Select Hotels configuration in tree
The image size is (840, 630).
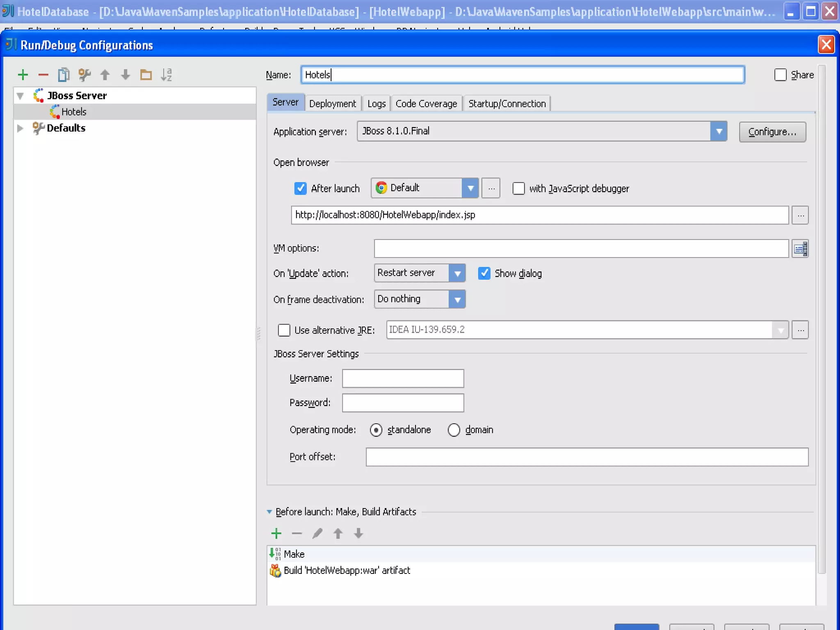coord(135,112)
